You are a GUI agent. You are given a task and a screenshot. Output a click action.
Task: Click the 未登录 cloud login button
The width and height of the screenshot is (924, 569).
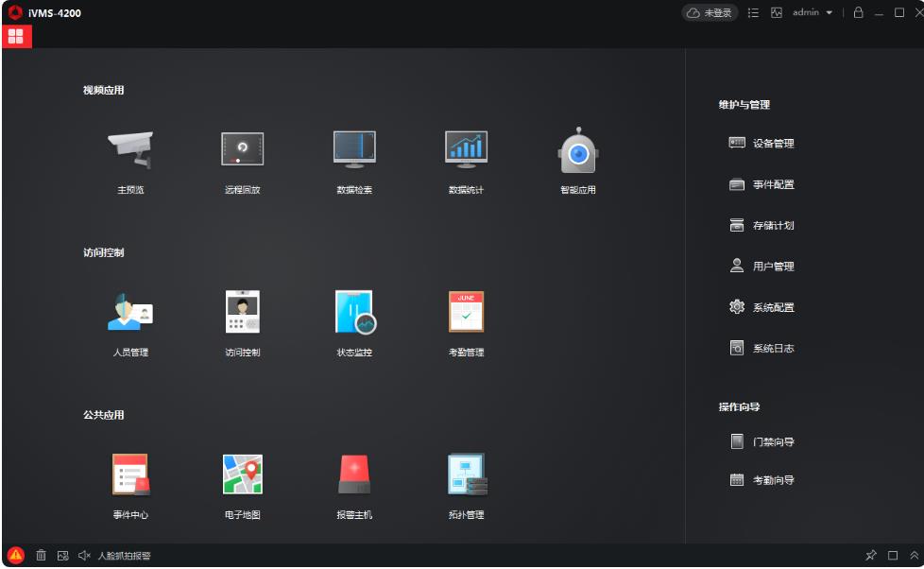710,13
